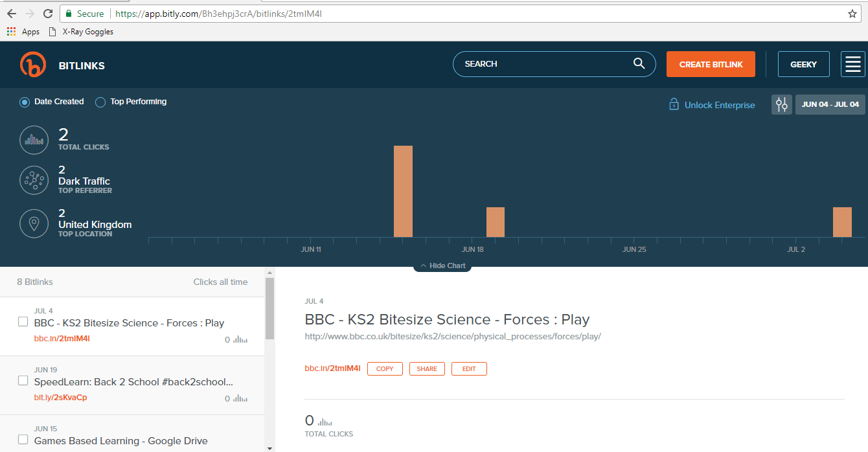Click the CREATE BITLINK button
The image size is (868, 452).
click(x=711, y=64)
